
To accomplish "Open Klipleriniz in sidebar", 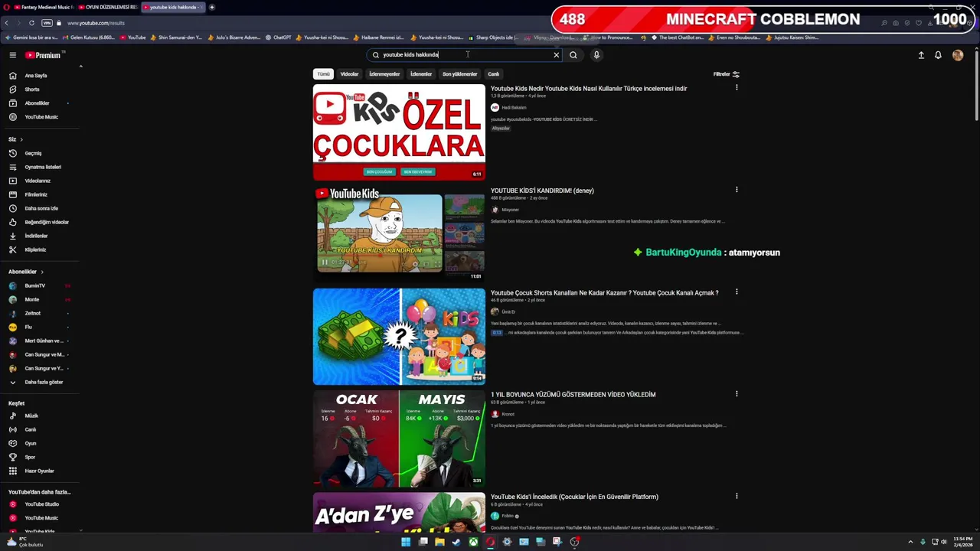I will tap(35, 249).
